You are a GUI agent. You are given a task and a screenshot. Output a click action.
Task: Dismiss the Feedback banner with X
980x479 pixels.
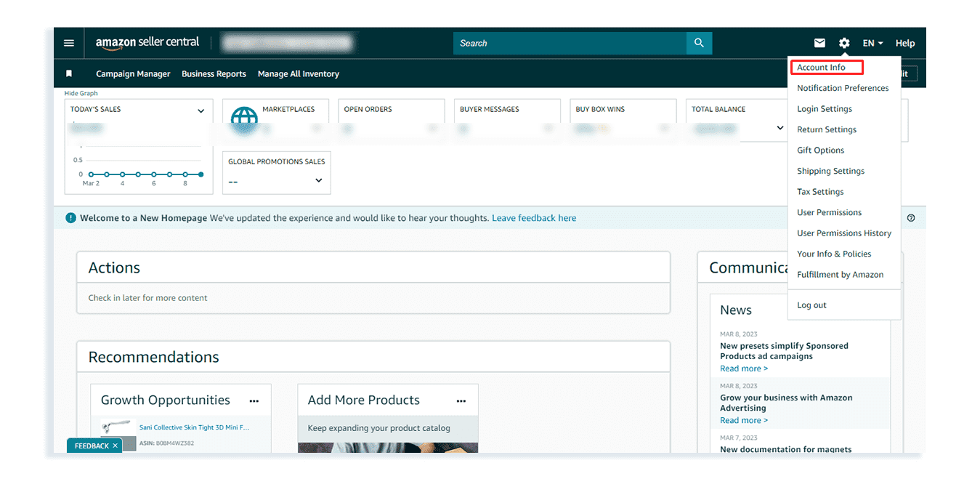pyautogui.click(x=115, y=445)
